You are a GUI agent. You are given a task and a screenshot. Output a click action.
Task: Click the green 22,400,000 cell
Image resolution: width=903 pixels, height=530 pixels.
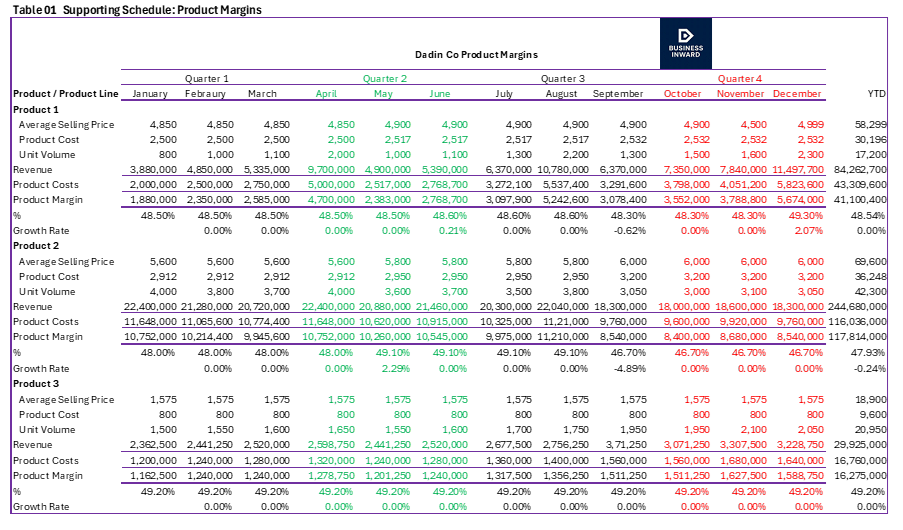pos(328,307)
